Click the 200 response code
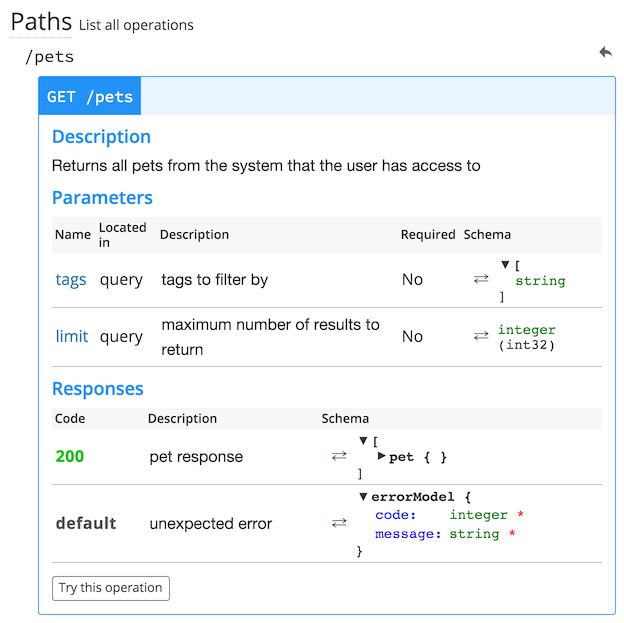The height and width of the screenshot is (623, 624). tap(70, 456)
